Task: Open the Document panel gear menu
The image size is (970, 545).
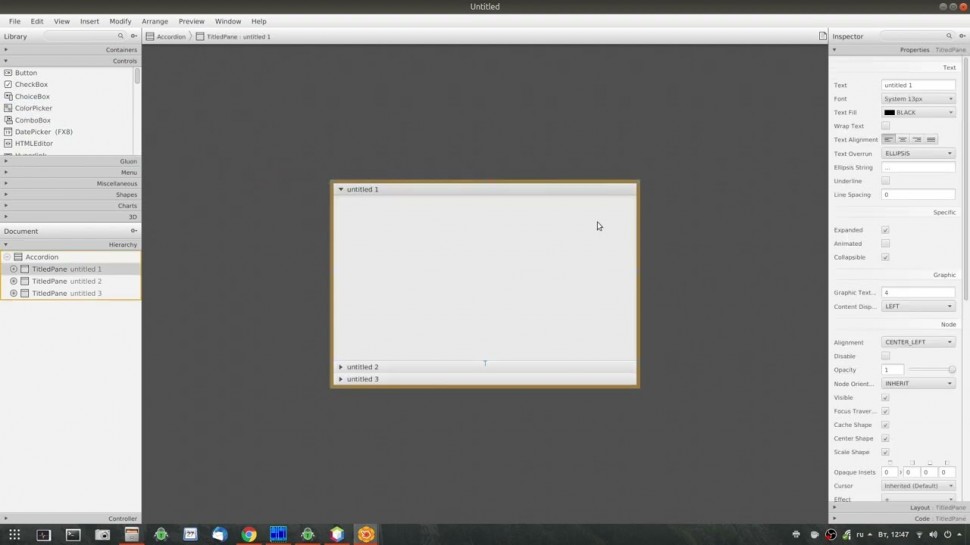Action: (134, 231)
